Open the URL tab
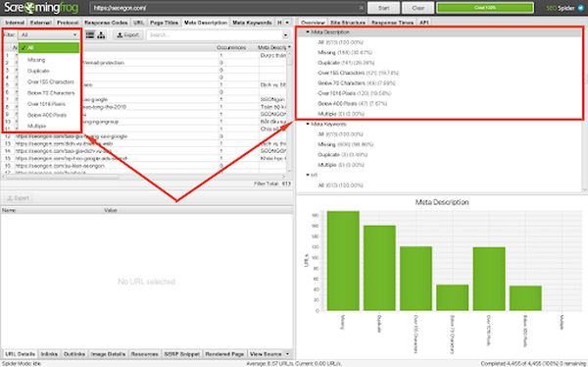Viewport: 588px width, 367px height. point(139,23)
